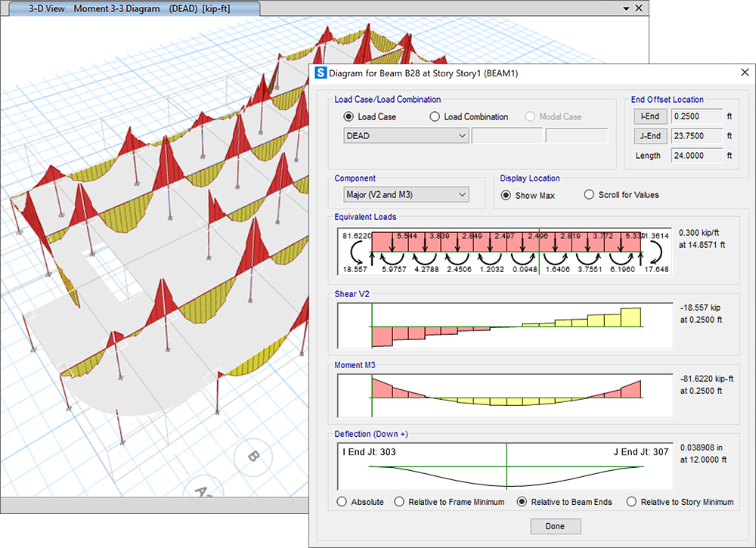Click the Moment M3 diagram plot
This screenshot has width=756, height=548.
pyautogui.click(x=505, y=396)
